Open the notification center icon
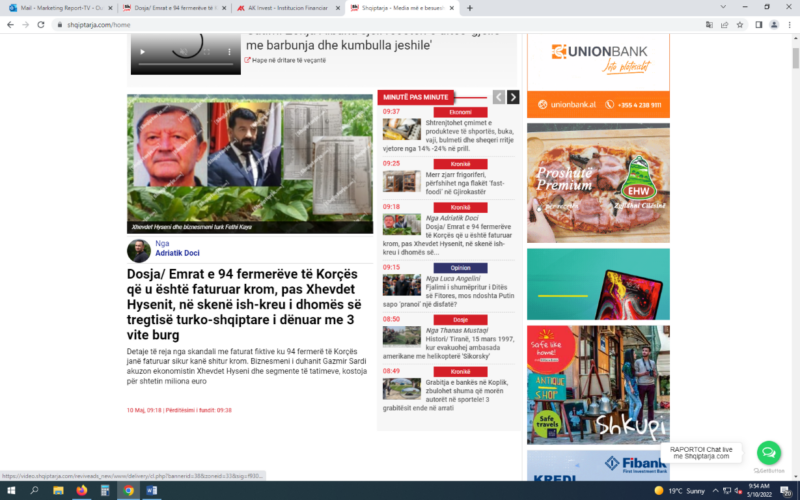 coord(786,491)
